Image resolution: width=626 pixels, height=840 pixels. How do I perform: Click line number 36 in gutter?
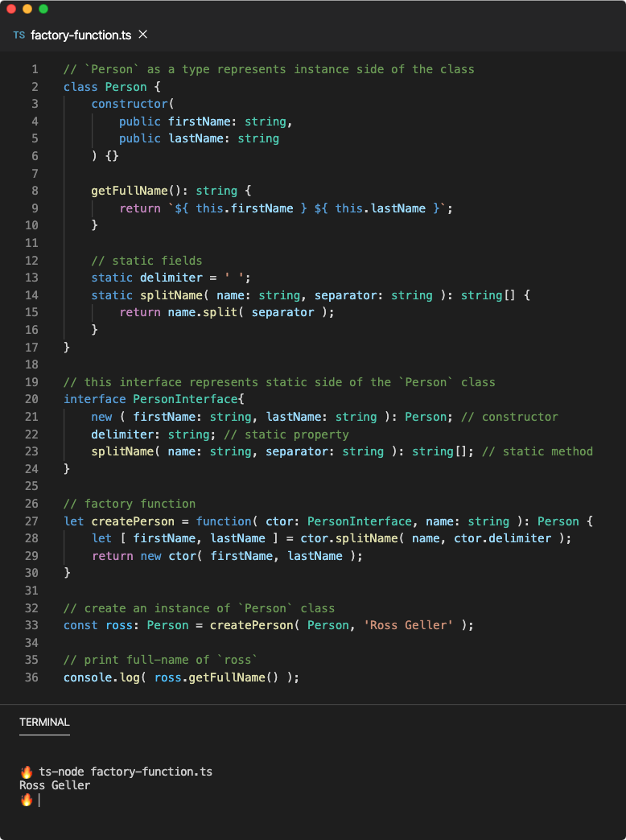click(31, 677)
